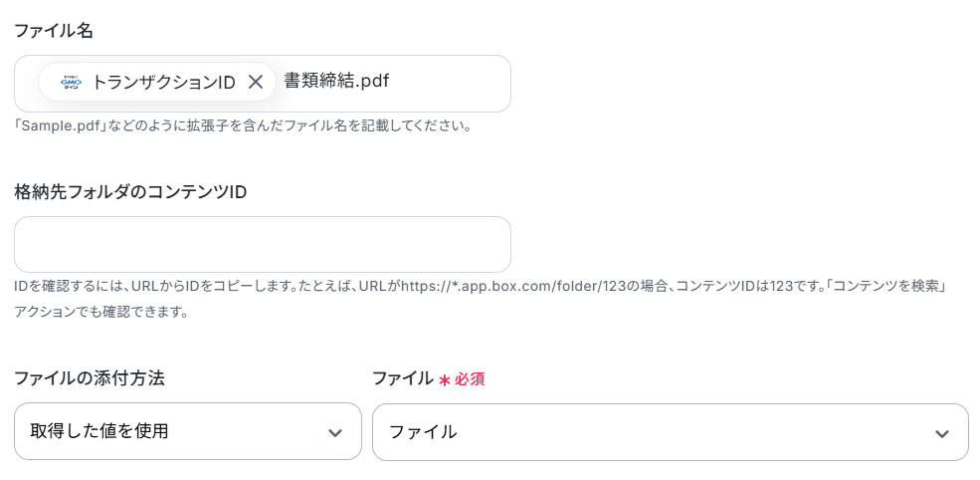Remove the トランザクションID chip with X
Image resolution: width=980 pixels, height=480 pixels.
click(256, 82)
